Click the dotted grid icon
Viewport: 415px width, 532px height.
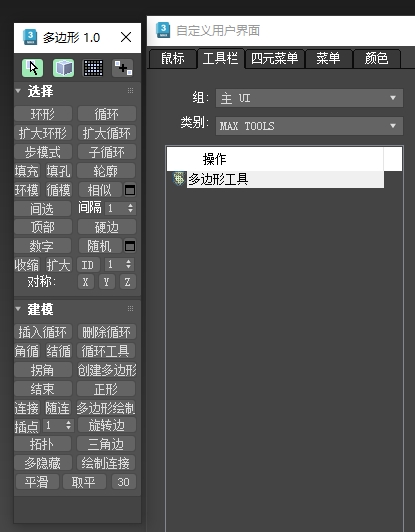[93, 68]
